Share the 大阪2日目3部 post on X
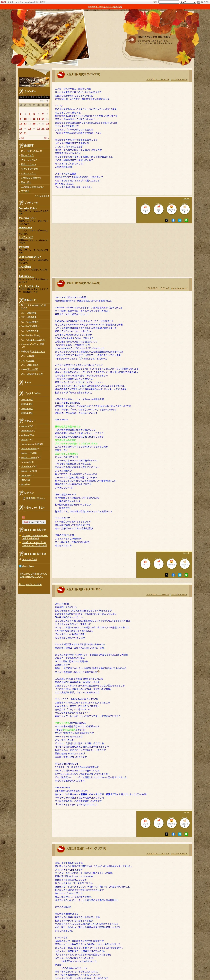210x980 pixels. tap(166, 220)
